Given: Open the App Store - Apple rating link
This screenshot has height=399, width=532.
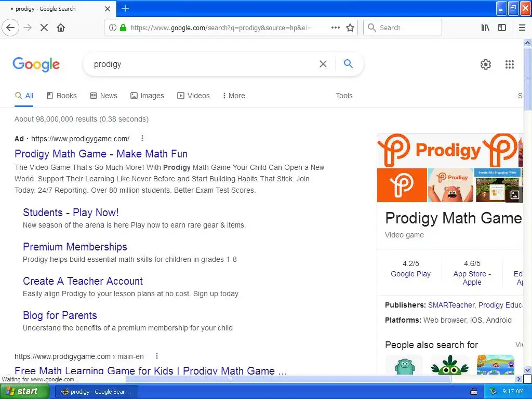Looking at the screenshot, I should pos(472,278).
